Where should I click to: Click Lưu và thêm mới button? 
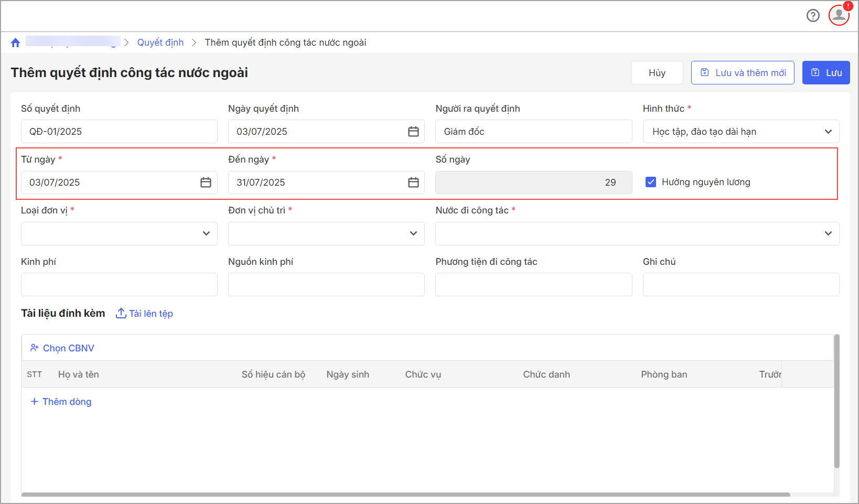point(742,73)
